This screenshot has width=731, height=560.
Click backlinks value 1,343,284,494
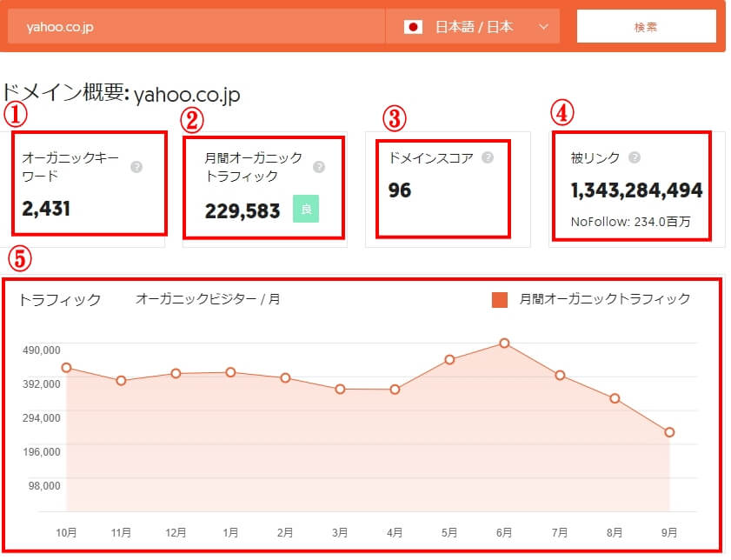pyautogui.click(x=636, y=190)
